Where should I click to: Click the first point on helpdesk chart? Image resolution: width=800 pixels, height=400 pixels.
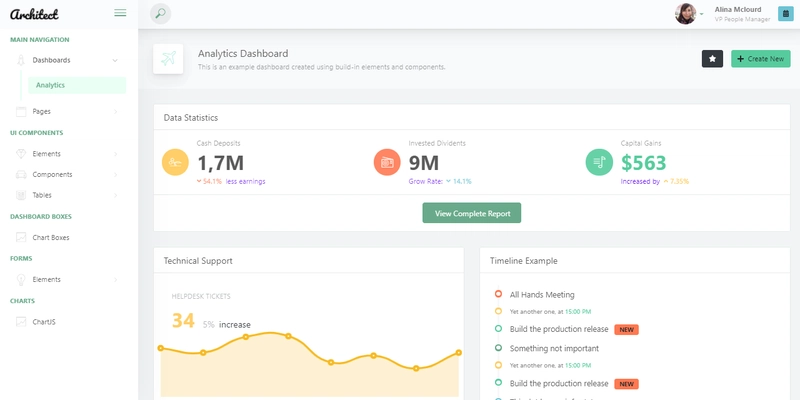coord(161,348)
